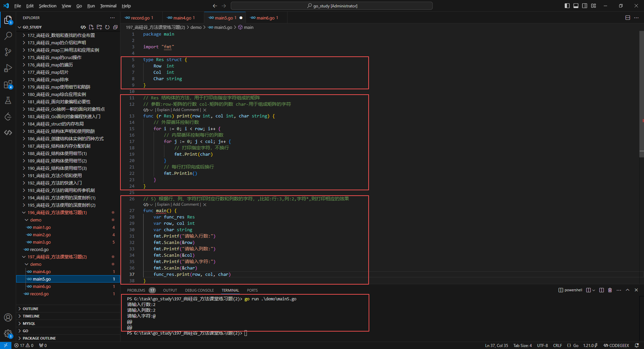Click Explain above the print method
This screenshot has width=644, height=349.
(x=163, y=110)
